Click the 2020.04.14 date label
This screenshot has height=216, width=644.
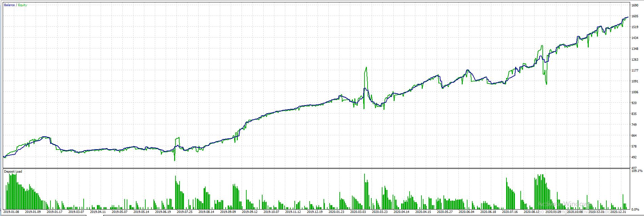click(x=401, y=212)
